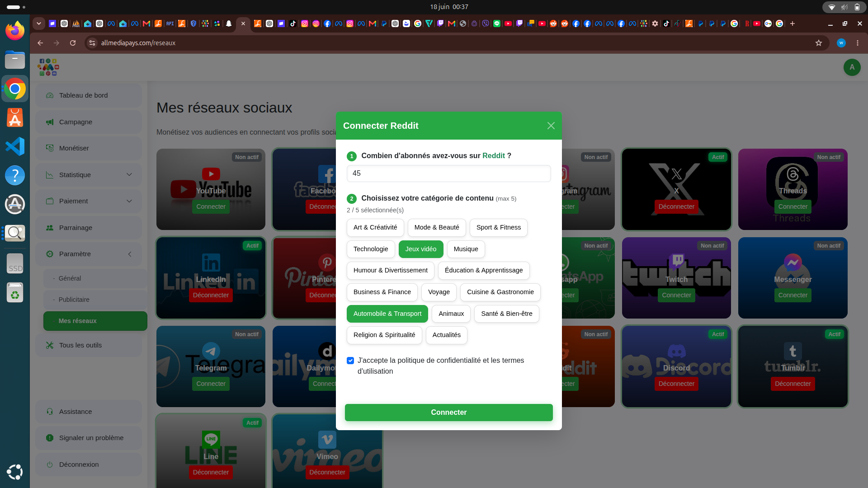Open the Général settings sub-item
868x488 pixels.
tap(95, 278)
